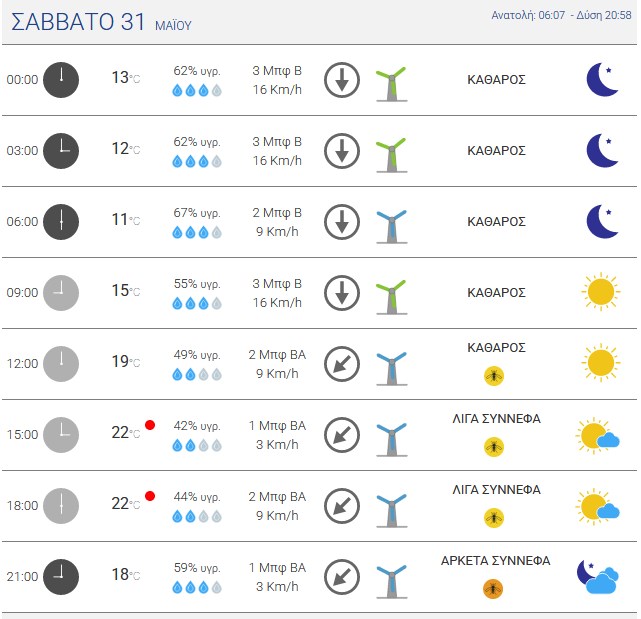Click the red dot beside 22°C at 18:00
Image resolution: width=641 pixels, height=619 pixels.
150,496
